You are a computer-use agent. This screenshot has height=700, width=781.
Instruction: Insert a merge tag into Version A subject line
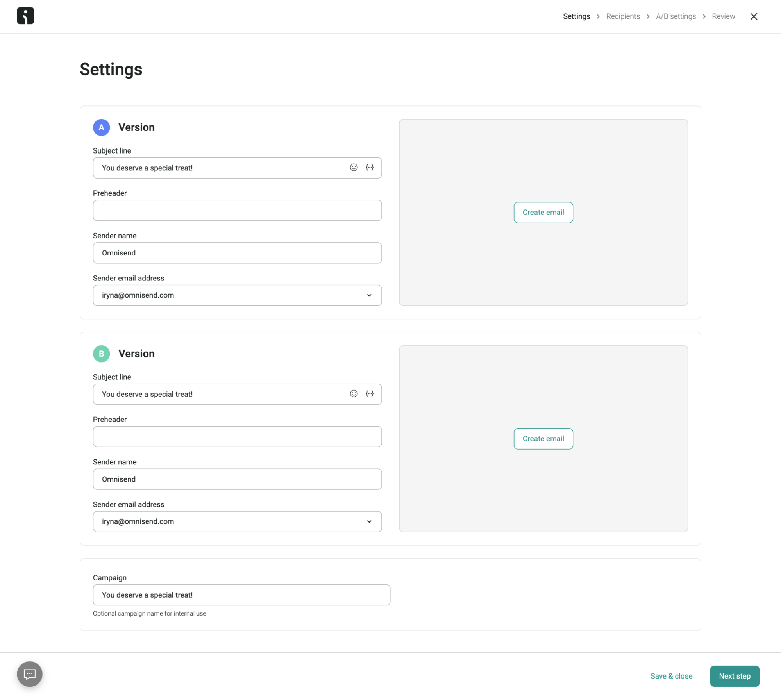click(x=369, y=168)
